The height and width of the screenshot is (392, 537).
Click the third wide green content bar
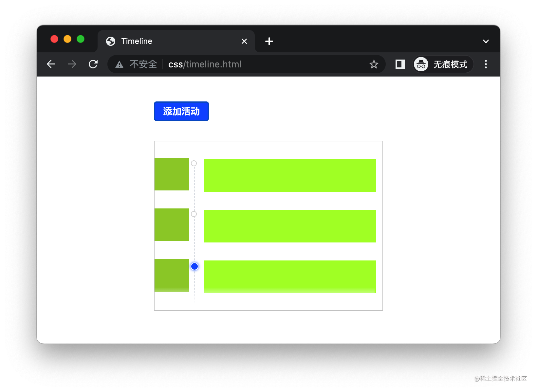[x=289, y=276]
